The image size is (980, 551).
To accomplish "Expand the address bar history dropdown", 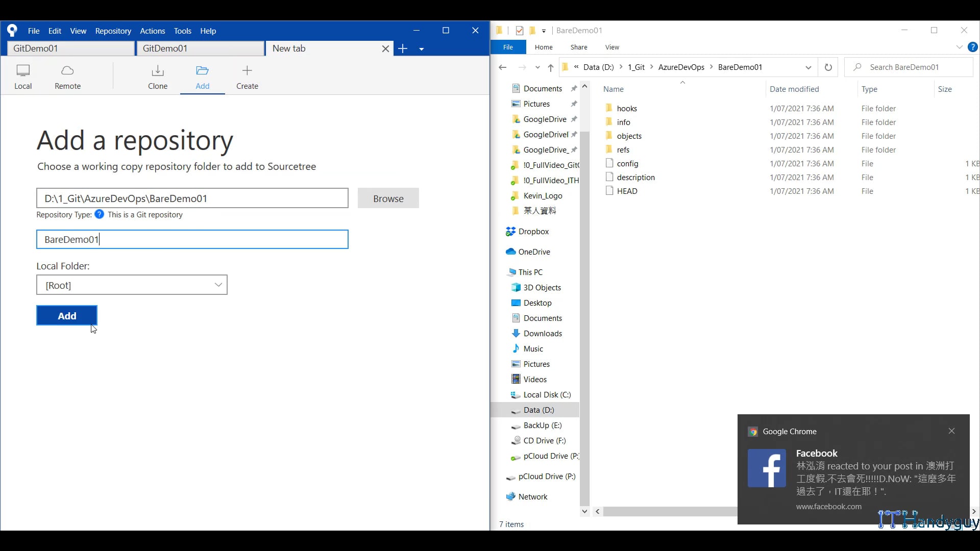I will (x=808, y=67).
